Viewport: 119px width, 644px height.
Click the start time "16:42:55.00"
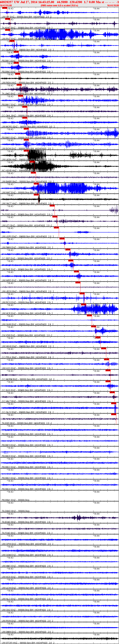(x=6, y=5)
